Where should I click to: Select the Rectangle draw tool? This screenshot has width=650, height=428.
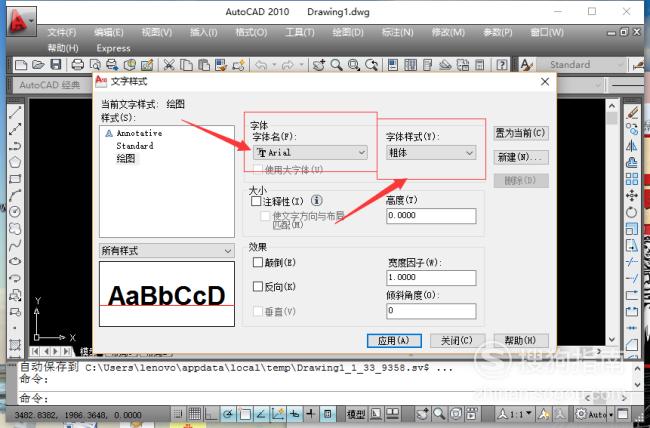click(15, 179)
